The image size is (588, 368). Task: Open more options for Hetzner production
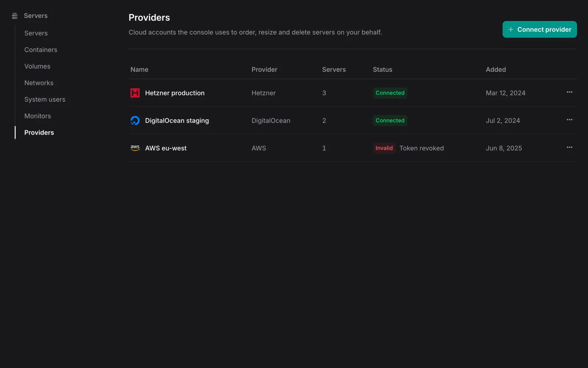point(569,92)
